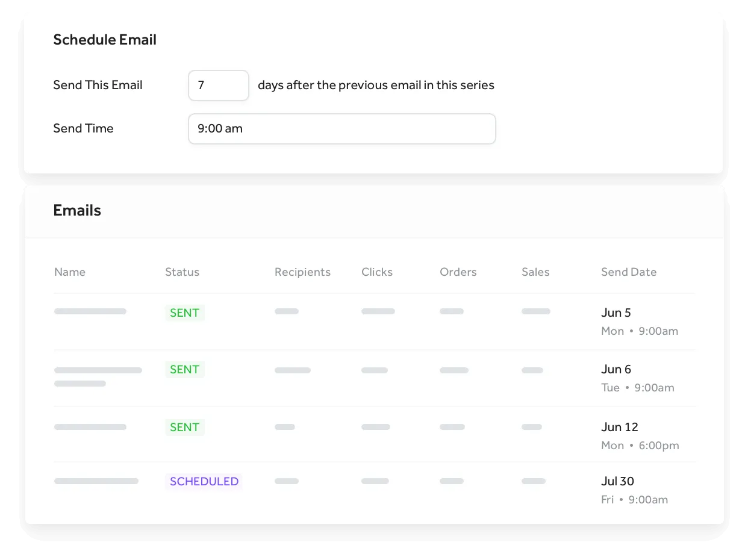This screenshot has height=560, width=748.
Task: Open the Jul 30 scheduled email row
Action: pos(373,490)
